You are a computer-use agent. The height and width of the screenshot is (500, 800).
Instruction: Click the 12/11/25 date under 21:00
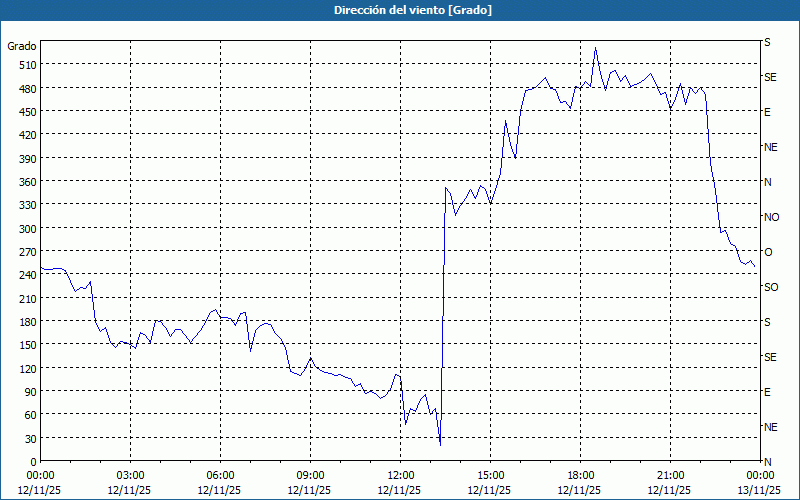click(670, 490)
